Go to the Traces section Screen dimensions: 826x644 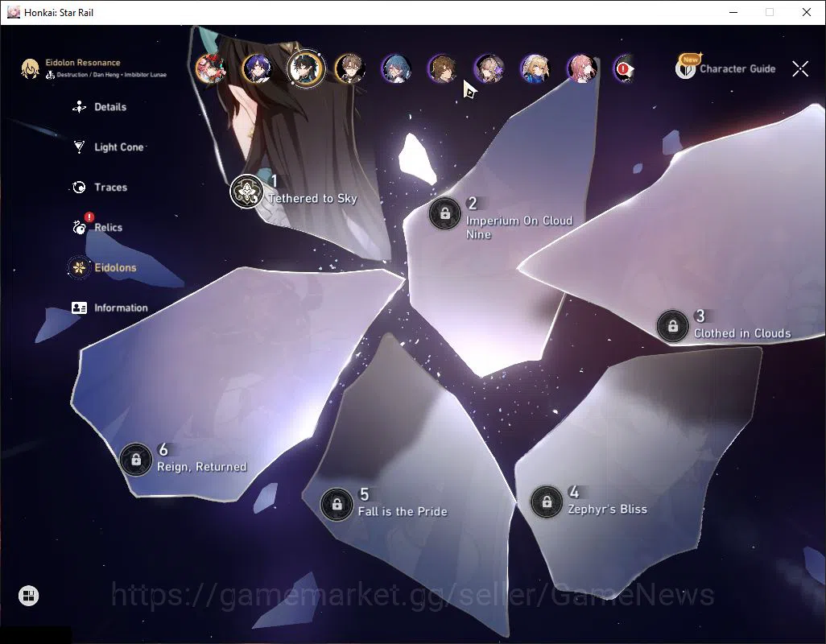[x=100, y=188]
